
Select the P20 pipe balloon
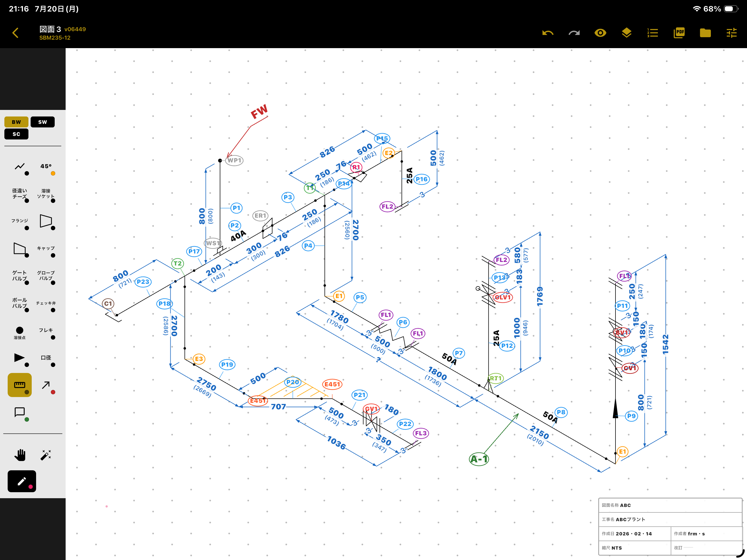tap(293, 382)
